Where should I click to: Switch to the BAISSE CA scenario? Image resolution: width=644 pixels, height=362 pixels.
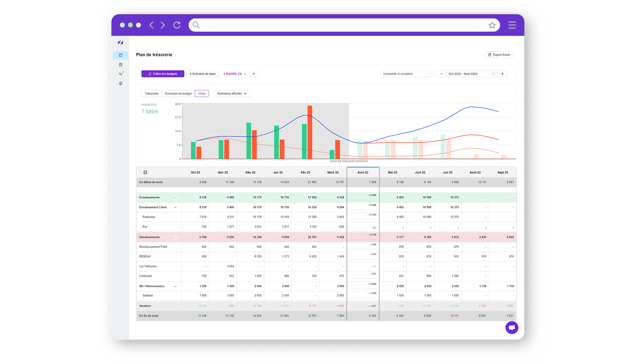(233, 74)
